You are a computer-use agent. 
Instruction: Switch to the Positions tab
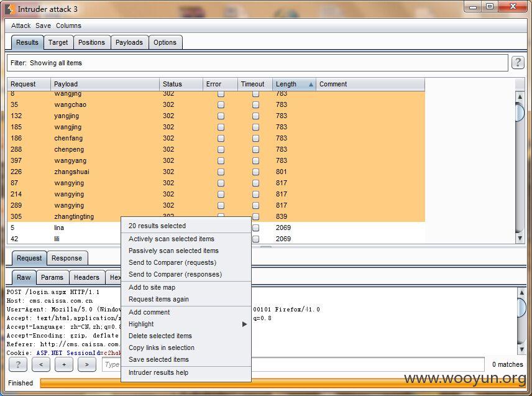91,42
